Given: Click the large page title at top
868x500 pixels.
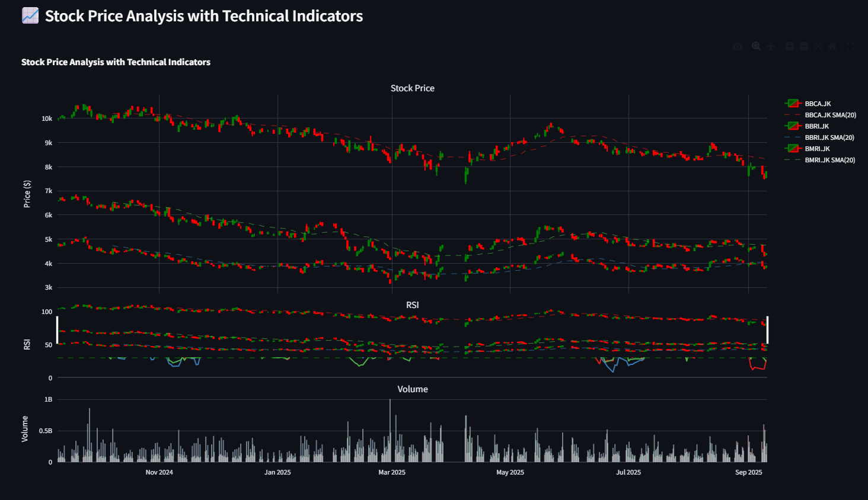Looking at the screenshot, I should pos(204,16).
